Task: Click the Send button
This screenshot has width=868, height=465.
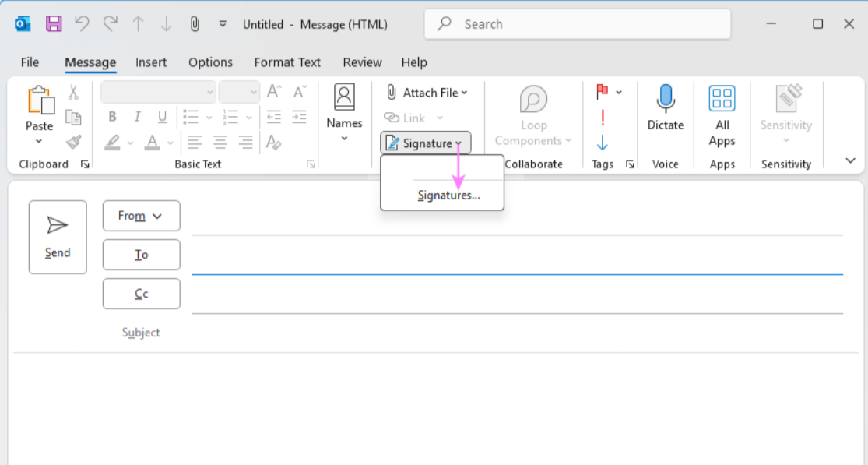Action: (x=57, y=236)
